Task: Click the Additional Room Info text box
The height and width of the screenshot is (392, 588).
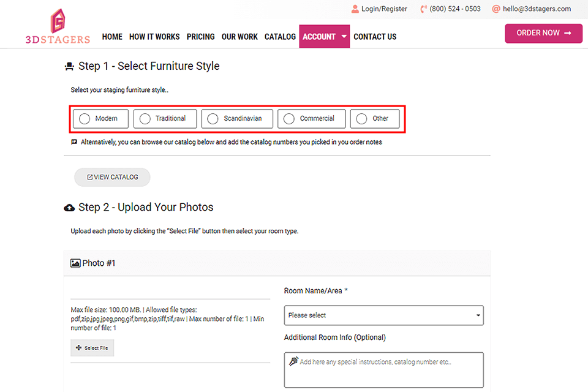Action: tap(383, 370)
